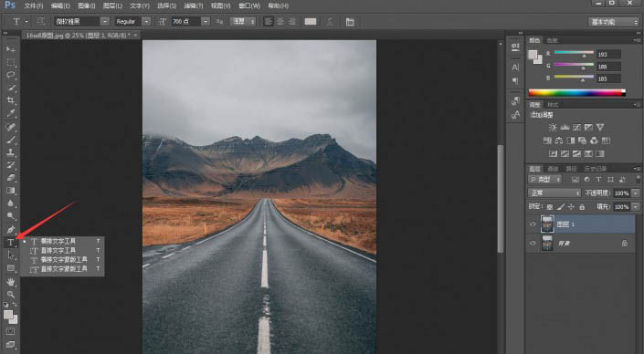Open the 文字(Y) menu
Image resolution: width=644 pixels, height=354 pixels.
[x=140, y=5]
